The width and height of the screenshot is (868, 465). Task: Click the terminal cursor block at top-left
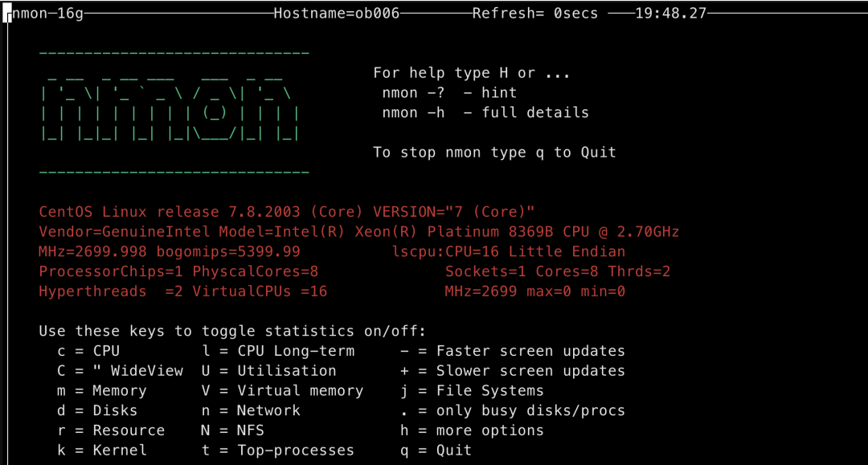(x=7, y=13)
